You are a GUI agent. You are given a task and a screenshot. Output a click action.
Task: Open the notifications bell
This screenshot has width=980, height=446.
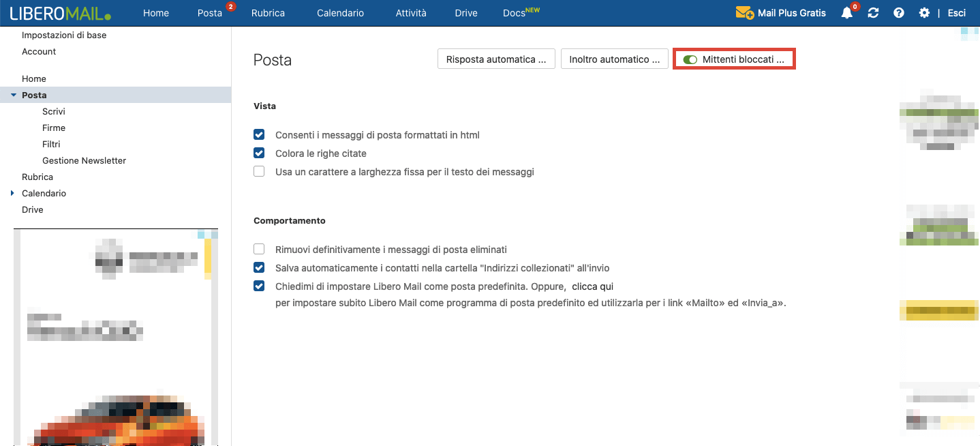pyautogui.click(x=847, y=13)
